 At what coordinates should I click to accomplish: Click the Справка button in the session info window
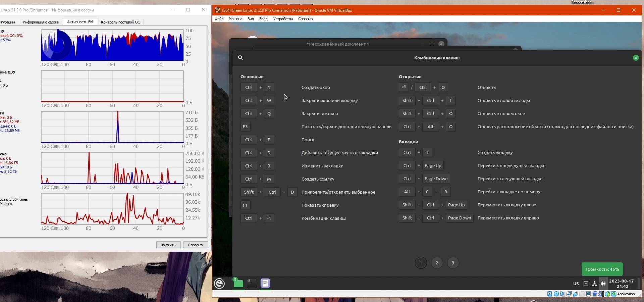tap(196, 245)
